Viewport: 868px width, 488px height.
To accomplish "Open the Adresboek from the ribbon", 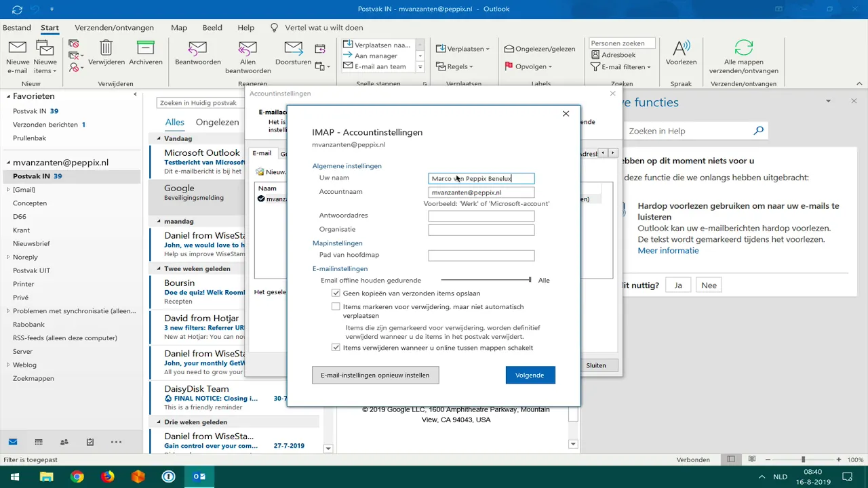I will [613, 55].
